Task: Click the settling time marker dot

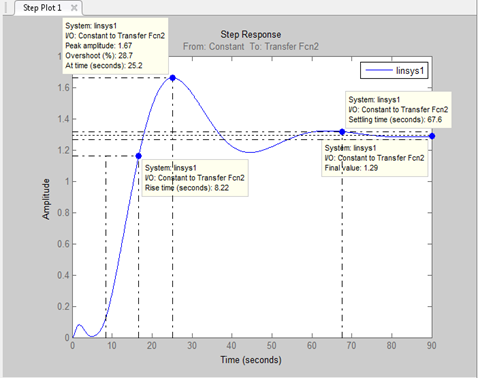Action: click(x=342, y=132)
